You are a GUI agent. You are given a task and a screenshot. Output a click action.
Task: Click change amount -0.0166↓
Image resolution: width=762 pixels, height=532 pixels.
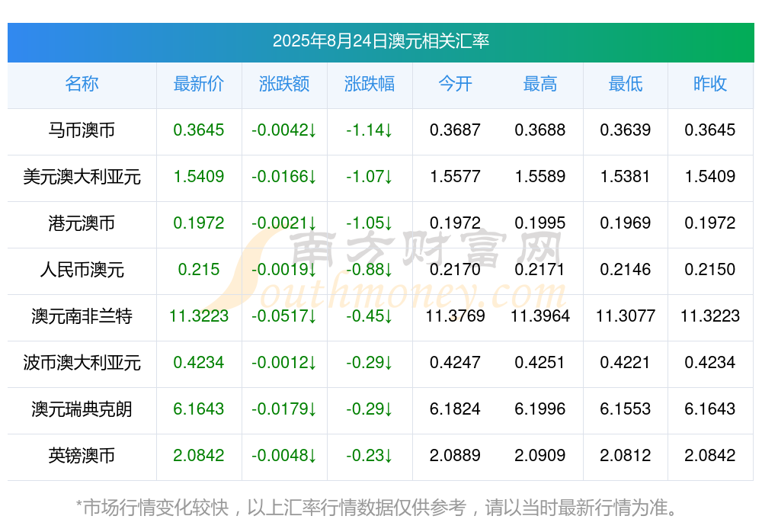click(284, 177)
